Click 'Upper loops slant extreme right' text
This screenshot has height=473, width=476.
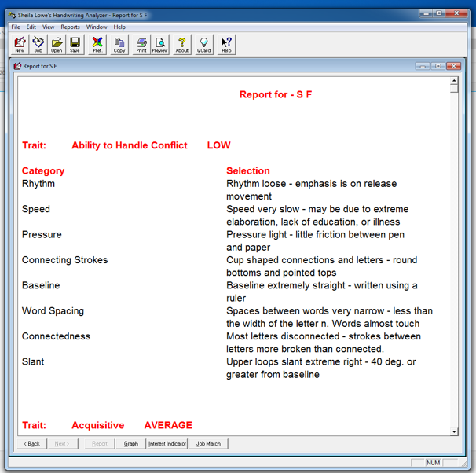(x=294, y=362)
